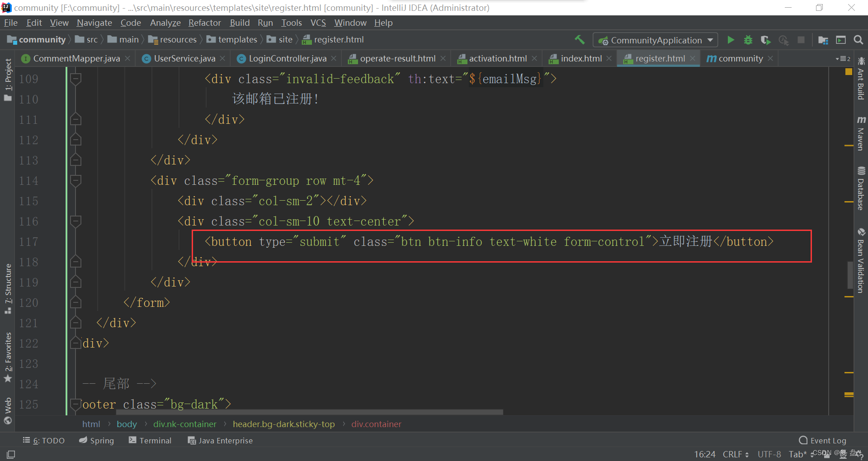Open the TODO tool window
Image resolution: width=868 pixels, height=461 pixels.
[x=44, y=440]
